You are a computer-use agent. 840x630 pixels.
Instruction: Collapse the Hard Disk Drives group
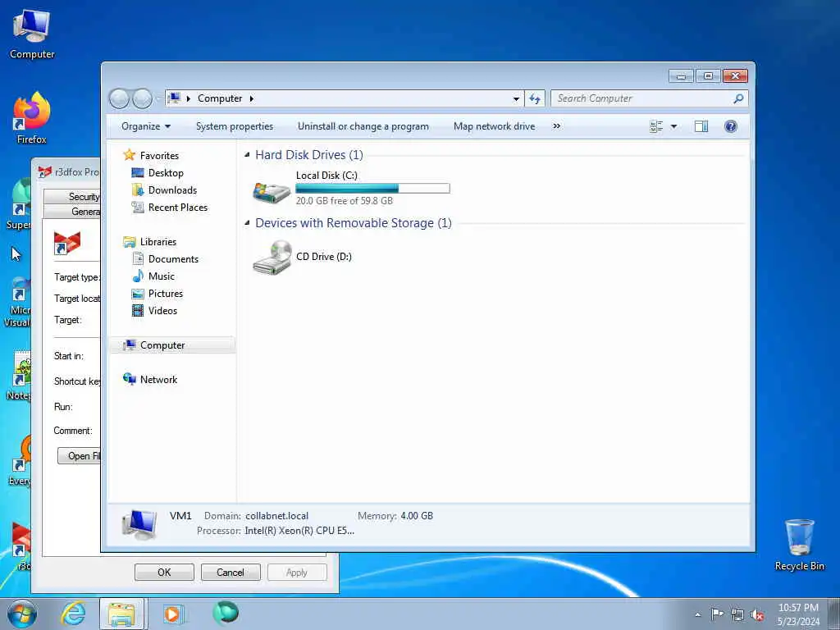point(247,155)
